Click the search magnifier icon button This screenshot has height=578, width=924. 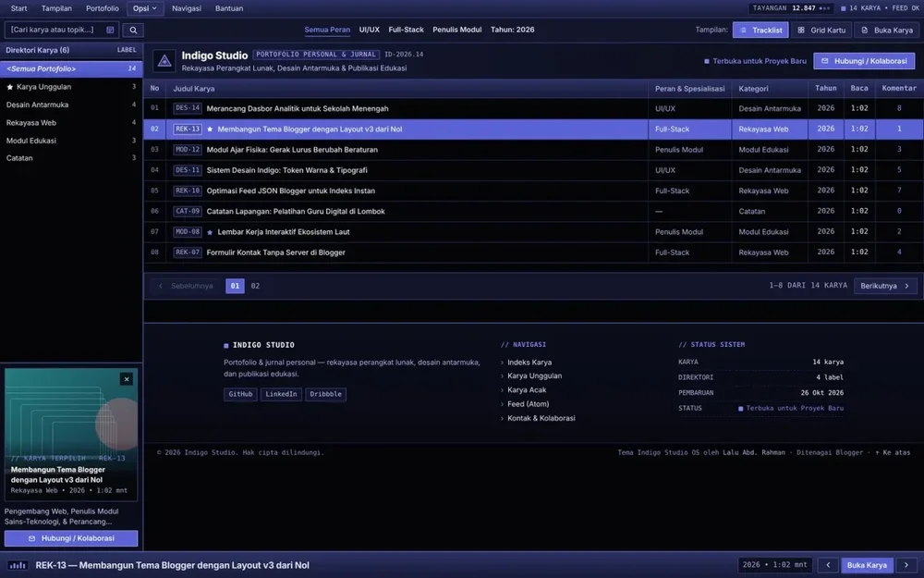pyautogui.click(x=133, y=31)
